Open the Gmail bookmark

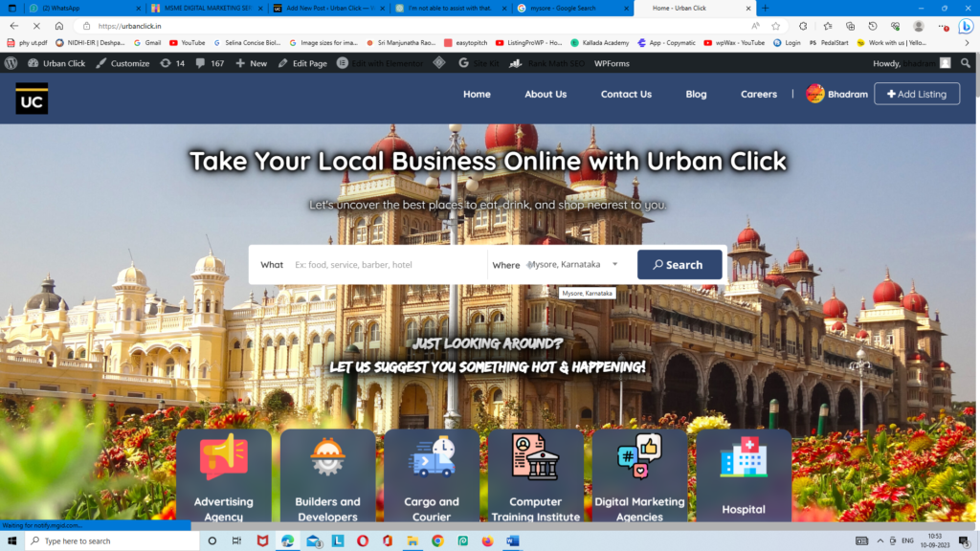click(147, 42)
